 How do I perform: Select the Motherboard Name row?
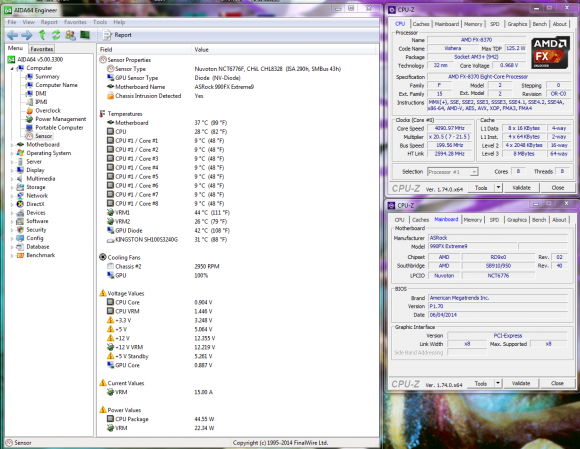coord(237,87)
